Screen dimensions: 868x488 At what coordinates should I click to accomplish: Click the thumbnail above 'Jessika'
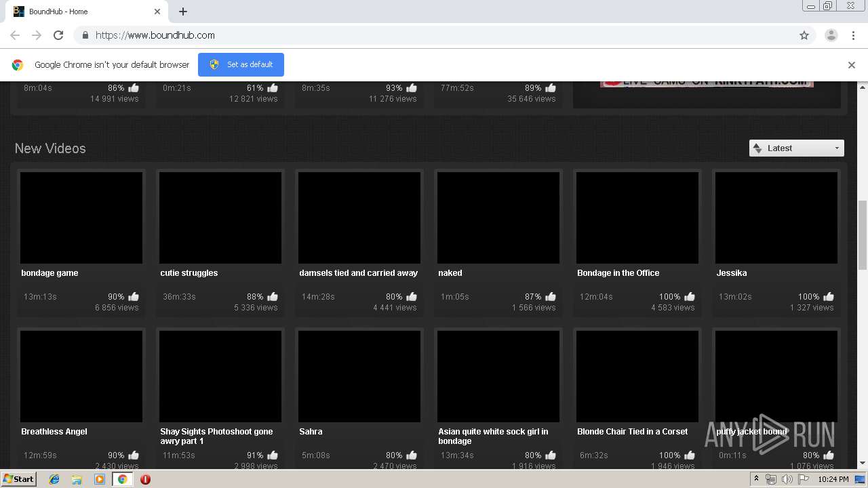[776, 218]
